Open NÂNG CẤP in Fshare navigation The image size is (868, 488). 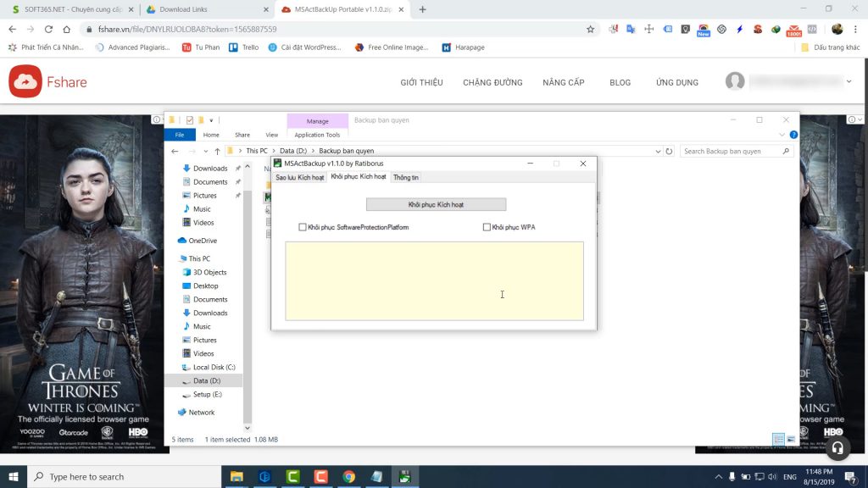(564, 82)
